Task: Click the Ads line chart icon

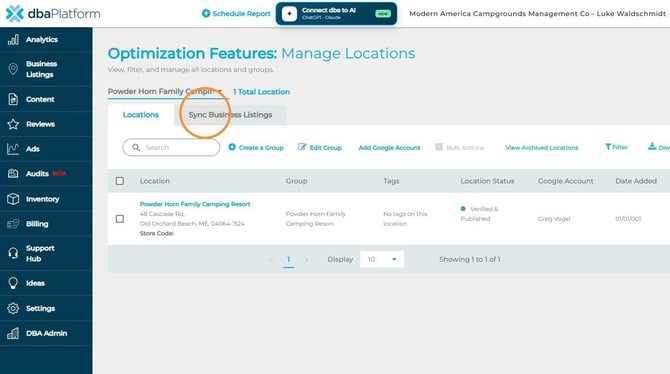Action: pyautogui.click(x=13, y=149)
